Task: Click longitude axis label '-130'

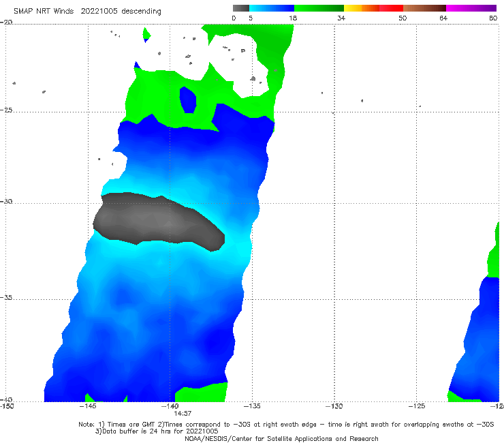Action: (334, 406)
